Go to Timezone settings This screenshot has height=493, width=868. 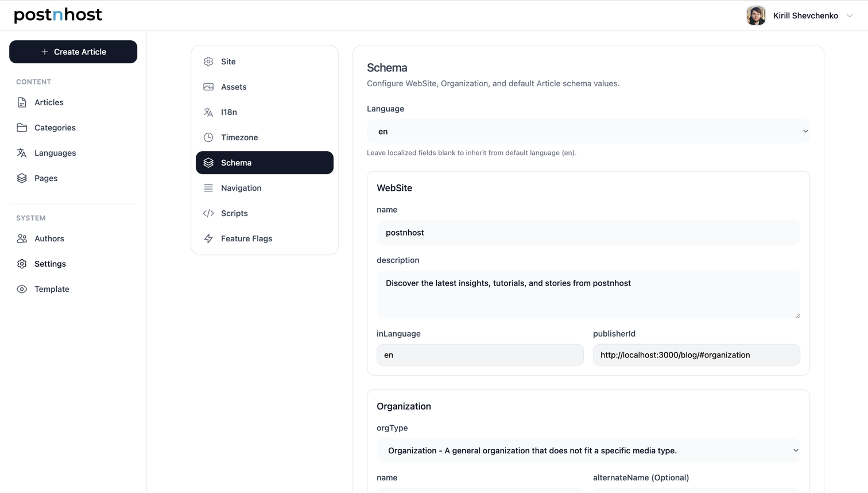(265, 137)
